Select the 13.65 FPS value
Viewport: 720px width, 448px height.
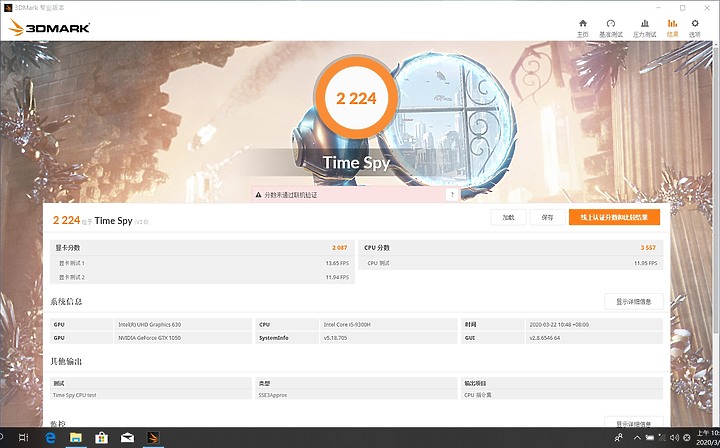[x=337, y=263]
